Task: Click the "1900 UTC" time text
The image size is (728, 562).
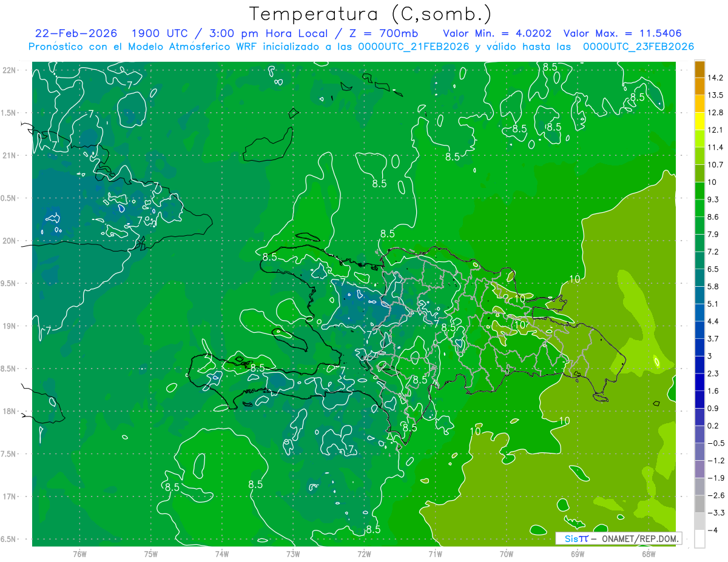Action: [160, 33]
